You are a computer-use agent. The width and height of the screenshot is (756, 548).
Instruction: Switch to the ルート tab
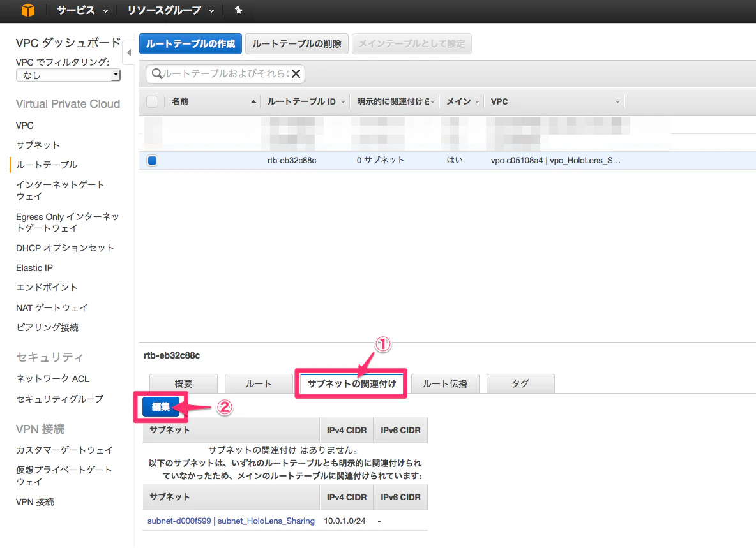pos(259,384)
